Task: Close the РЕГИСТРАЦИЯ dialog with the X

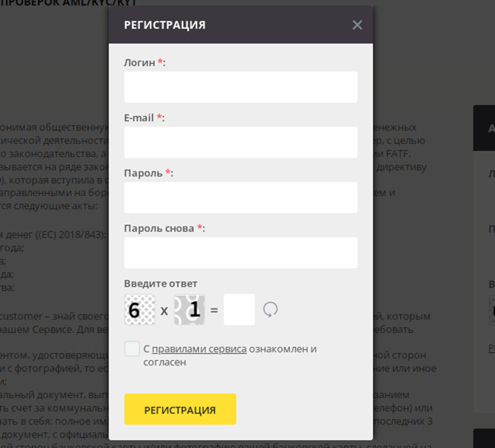Action: pos(357,25)
